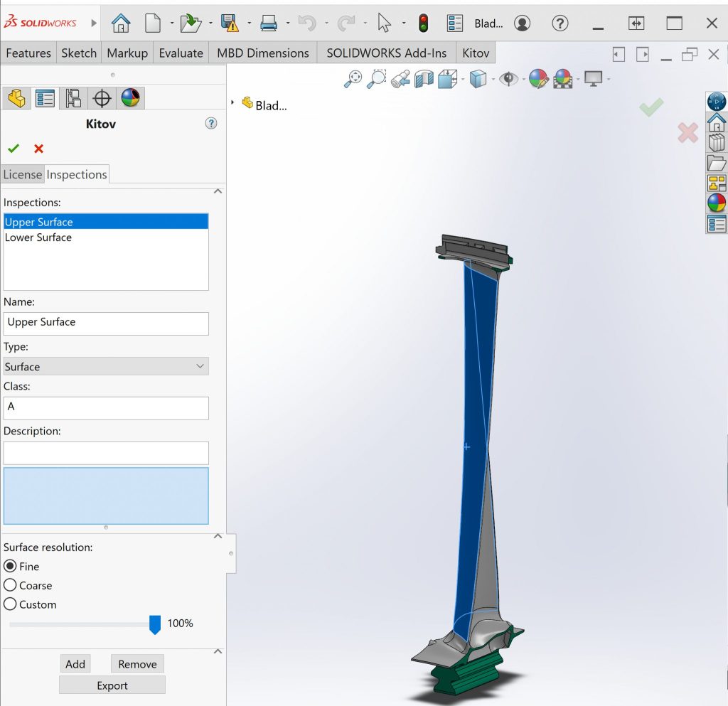Open the Evaluate ribbon tab
Viewport: 728px width, 706px height.
pos(181,53)
